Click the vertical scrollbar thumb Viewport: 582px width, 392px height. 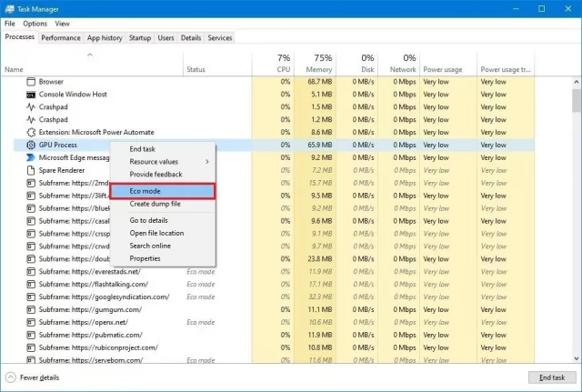pyautogui.click(x=576, y=100)
